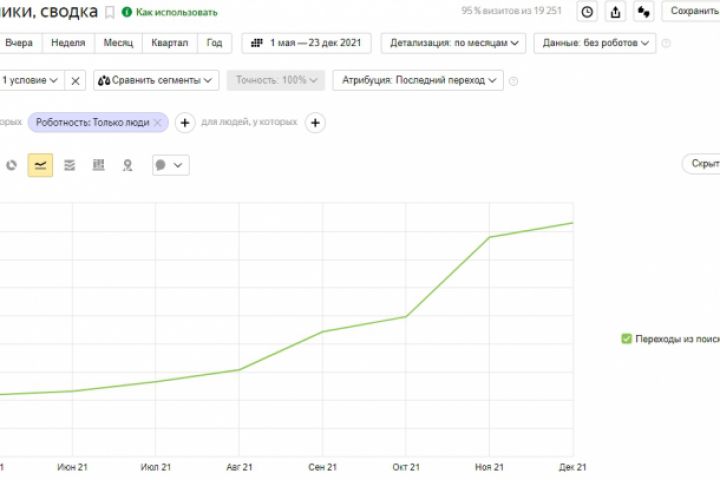720x480 pixels.
Task: Bookmark the report with the flag icon
Action: pyautogui.click(x=109, y=12)
